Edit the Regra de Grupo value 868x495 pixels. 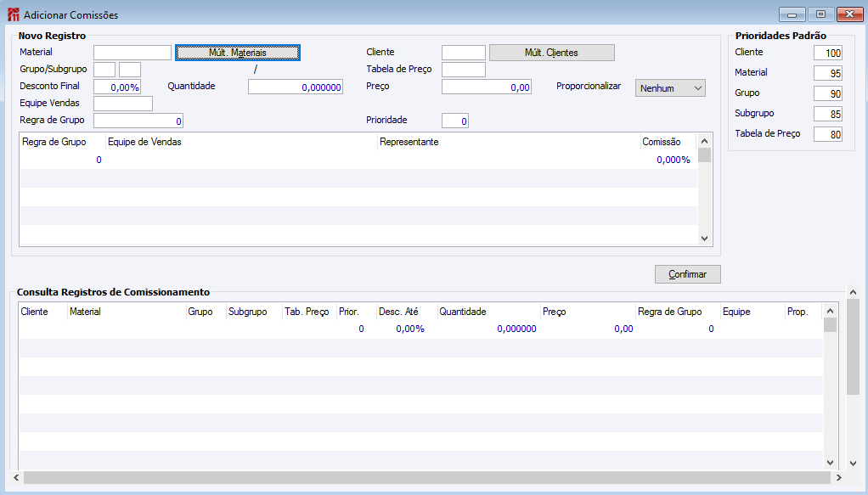138,121
